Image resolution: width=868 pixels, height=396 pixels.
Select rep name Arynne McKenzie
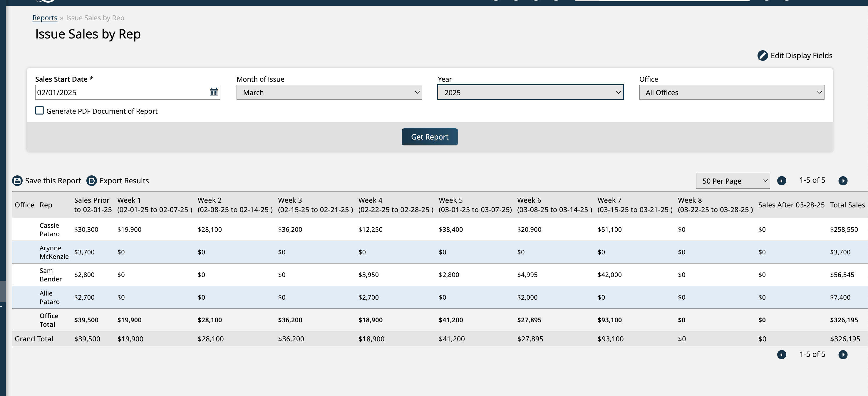tap(54, 252)
